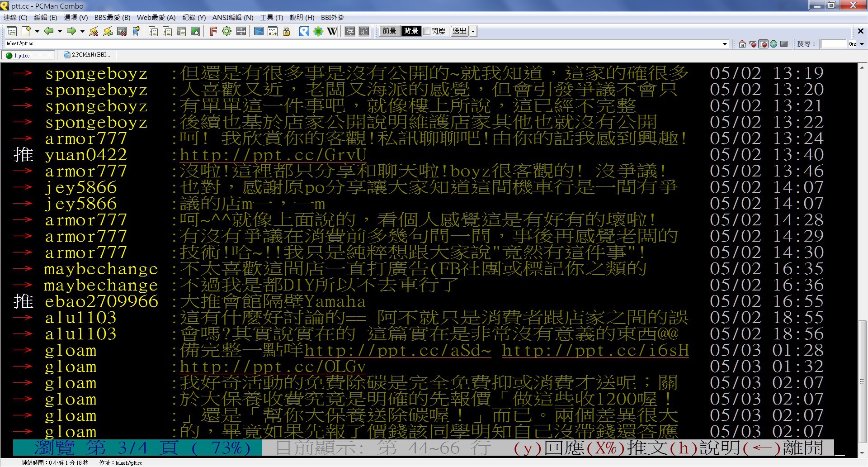The height and width of the screenshot is (467, 868).
Task: Open the 工具 (T) menu
Action: [272, 18]
